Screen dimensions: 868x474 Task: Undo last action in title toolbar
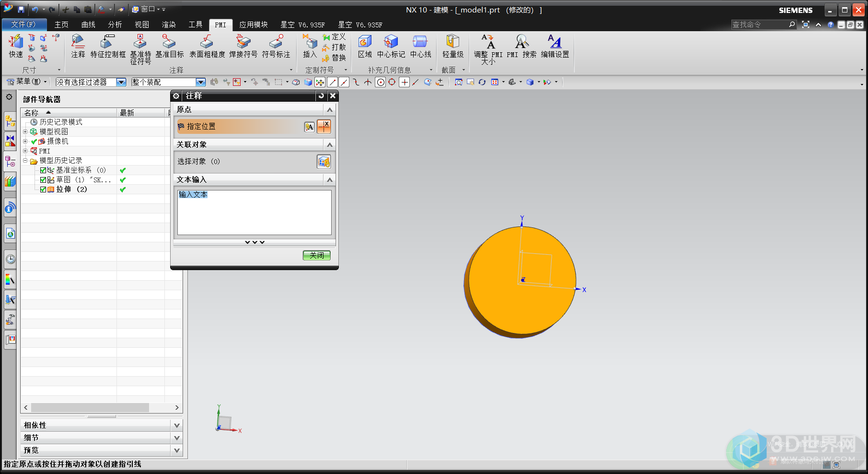coord(35,10)
